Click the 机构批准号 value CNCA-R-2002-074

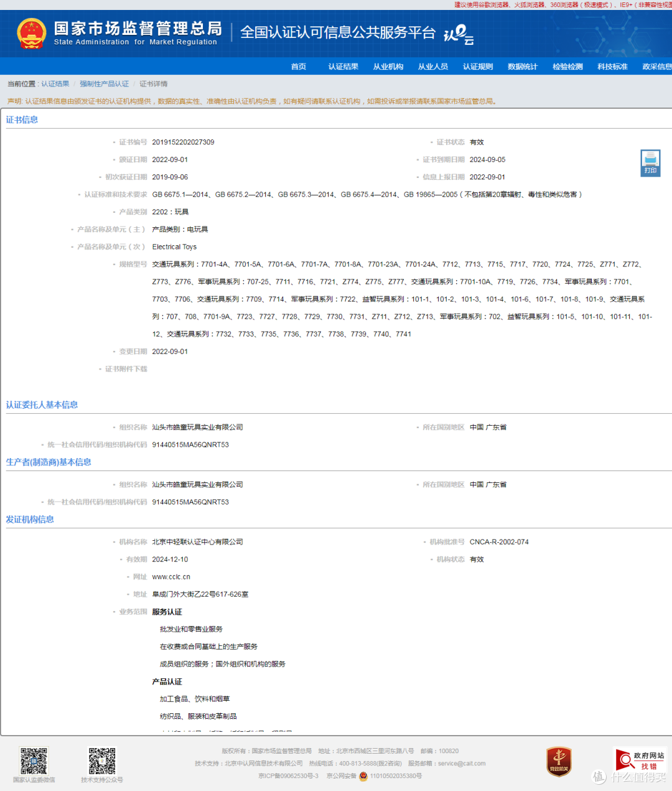pyautogui.click(x=499, y=542)
